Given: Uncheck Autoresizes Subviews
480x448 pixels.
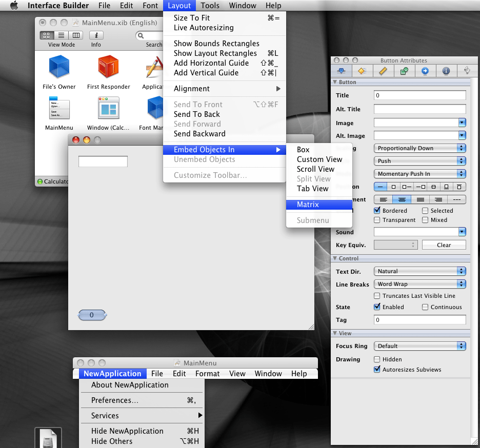Looking at the screenshot, I should [377, 370].
